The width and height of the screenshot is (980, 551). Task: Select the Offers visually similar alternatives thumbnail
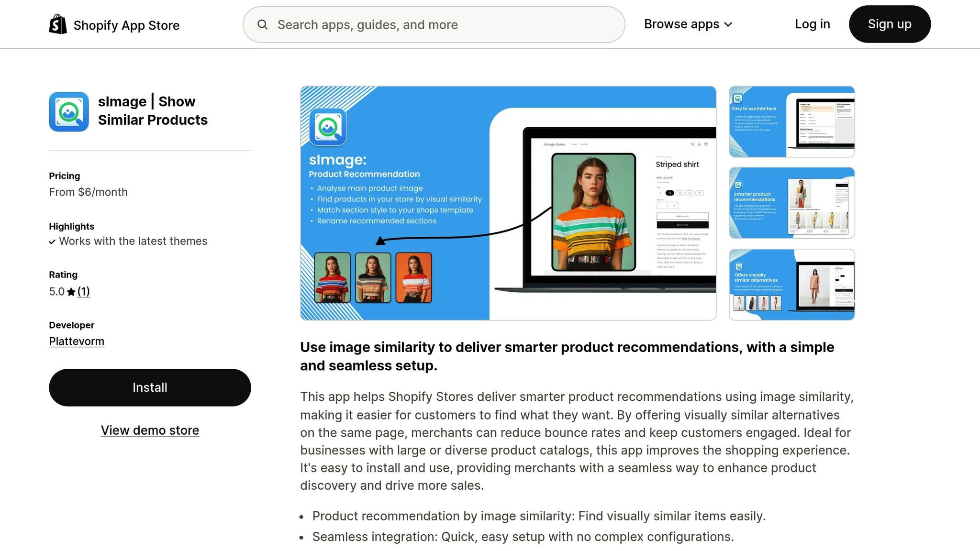pos(791,285)
